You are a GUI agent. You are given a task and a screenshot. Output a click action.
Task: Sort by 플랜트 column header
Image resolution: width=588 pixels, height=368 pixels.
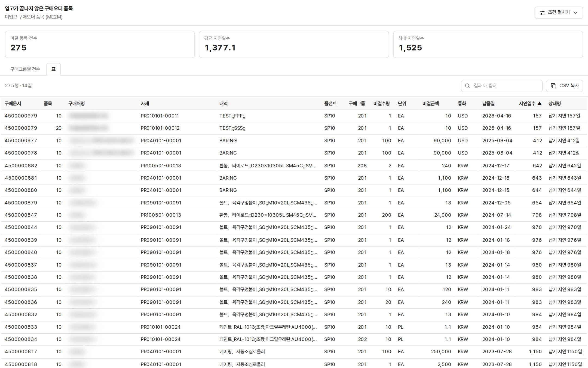[x=330, y=104]
